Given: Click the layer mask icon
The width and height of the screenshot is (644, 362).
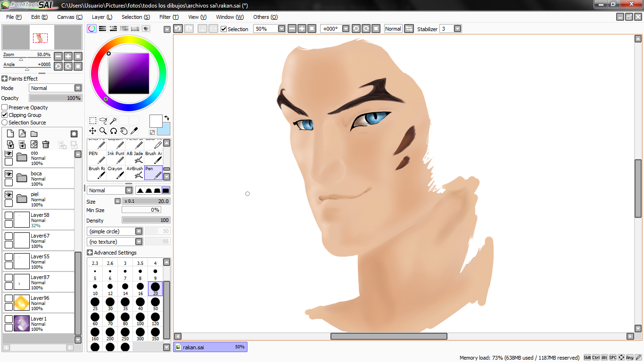Looking at the screenshot, I should [x=74, y=134].
